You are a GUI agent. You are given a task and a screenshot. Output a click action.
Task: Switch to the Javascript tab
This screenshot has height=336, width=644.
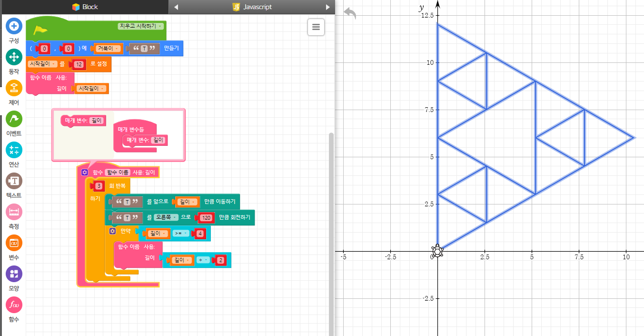point(252,7)
